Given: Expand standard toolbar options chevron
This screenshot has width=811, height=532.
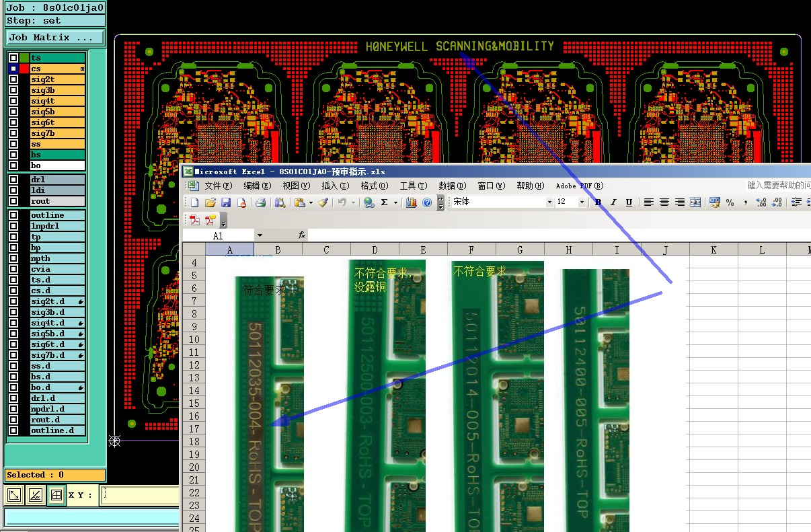Looking at the screenshot, I should [441, 202].
